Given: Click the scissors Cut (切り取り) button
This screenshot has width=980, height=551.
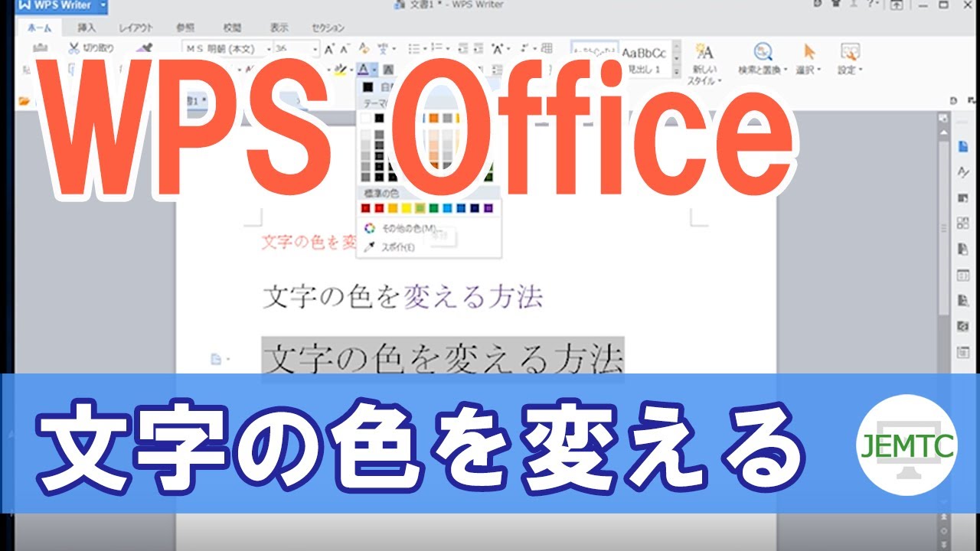Looking at the screenshot, I should point(90,48).
